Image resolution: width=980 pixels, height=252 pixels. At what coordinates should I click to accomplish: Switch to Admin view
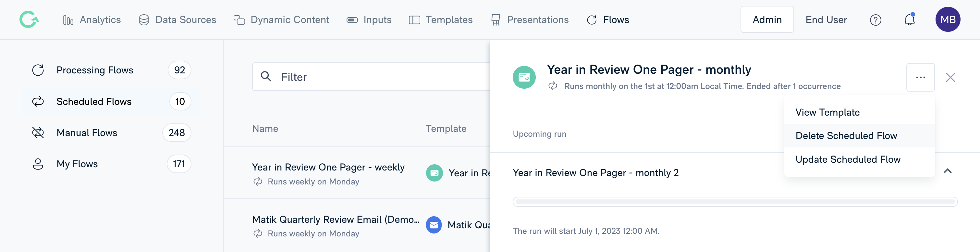coord(767,19)
